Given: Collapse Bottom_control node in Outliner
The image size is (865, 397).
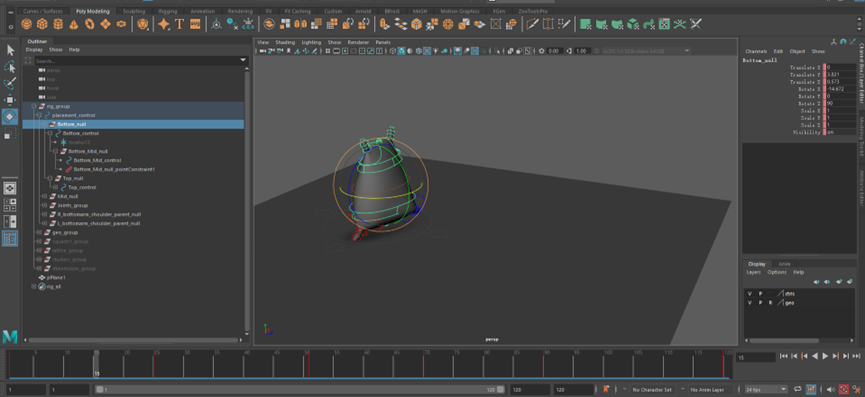Looking at the screenshot, I should pyautogui.click(x=50, y=133).
